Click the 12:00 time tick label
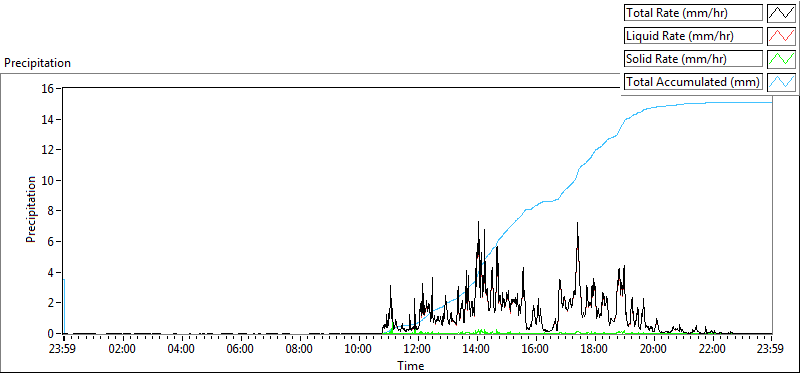The height and width of the screenshot is (373, 800). 418,350
